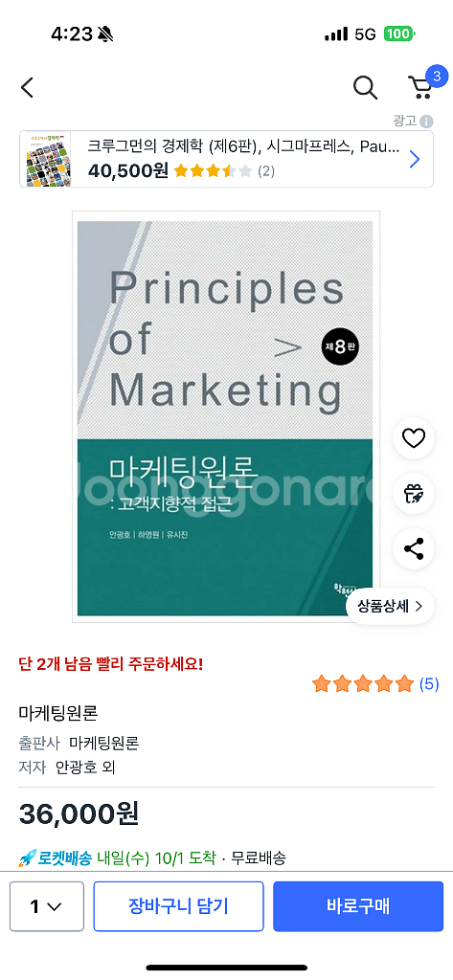Tap the publisher name 마케팅원론
Image resolution: width=453 pixels, height=980 pixels.
pos(103,743)
